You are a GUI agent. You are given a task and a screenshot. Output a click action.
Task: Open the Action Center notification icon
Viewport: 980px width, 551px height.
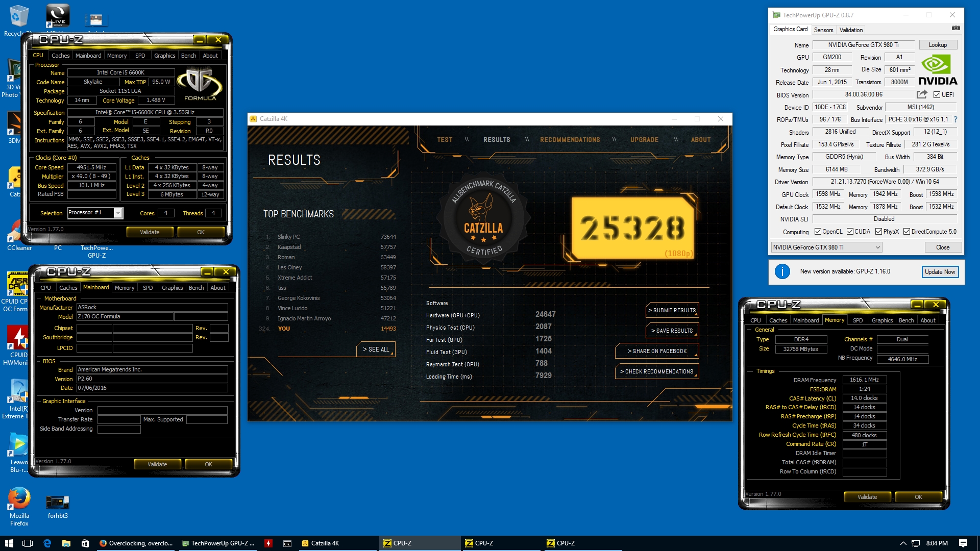(963, 543)
